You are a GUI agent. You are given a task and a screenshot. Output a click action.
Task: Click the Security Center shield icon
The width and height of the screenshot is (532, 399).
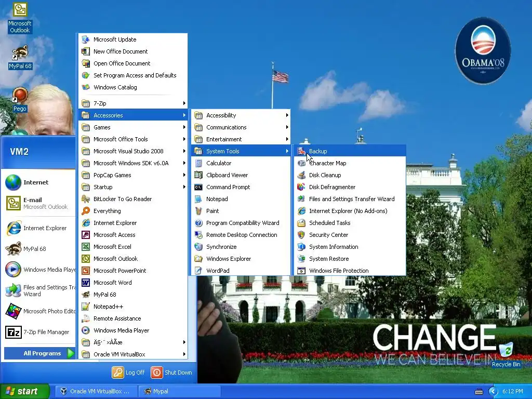coord(301,235)
